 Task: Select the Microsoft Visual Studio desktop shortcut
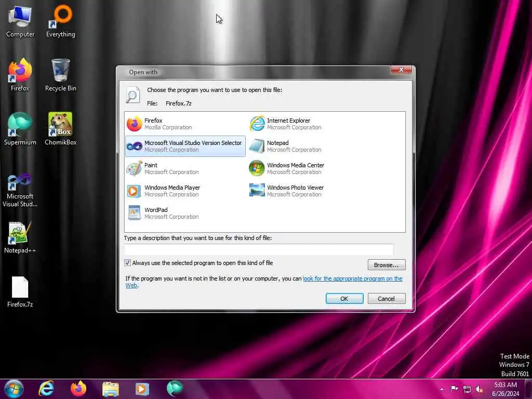20,190
